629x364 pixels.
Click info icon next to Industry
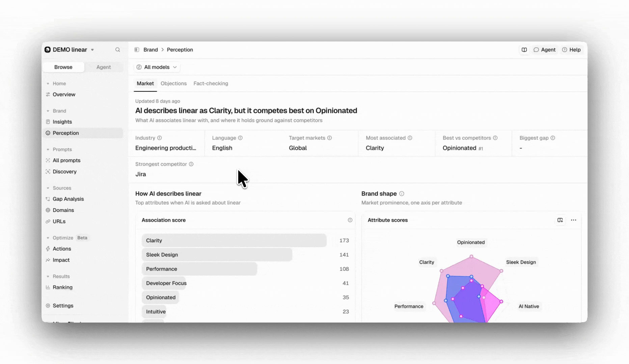(160, 138)
